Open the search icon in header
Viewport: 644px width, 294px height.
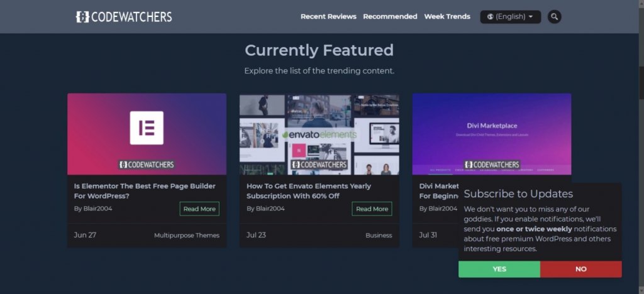pos(554,17)
